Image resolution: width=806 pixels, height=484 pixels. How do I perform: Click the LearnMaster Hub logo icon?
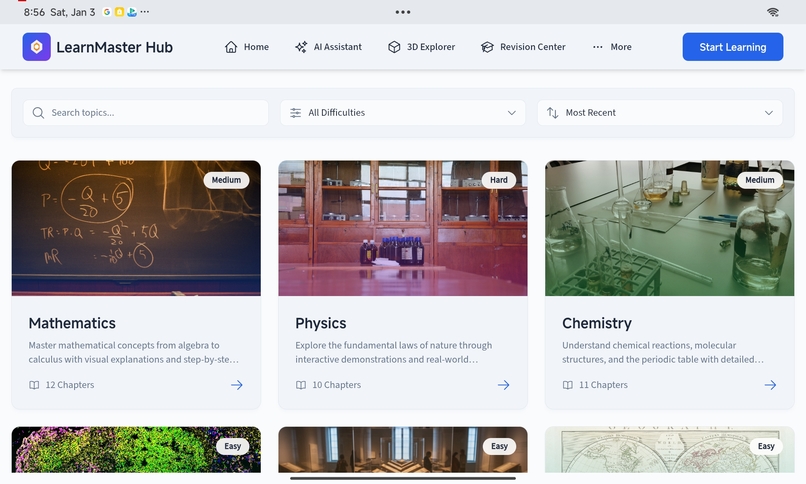[x=36, y=47]
